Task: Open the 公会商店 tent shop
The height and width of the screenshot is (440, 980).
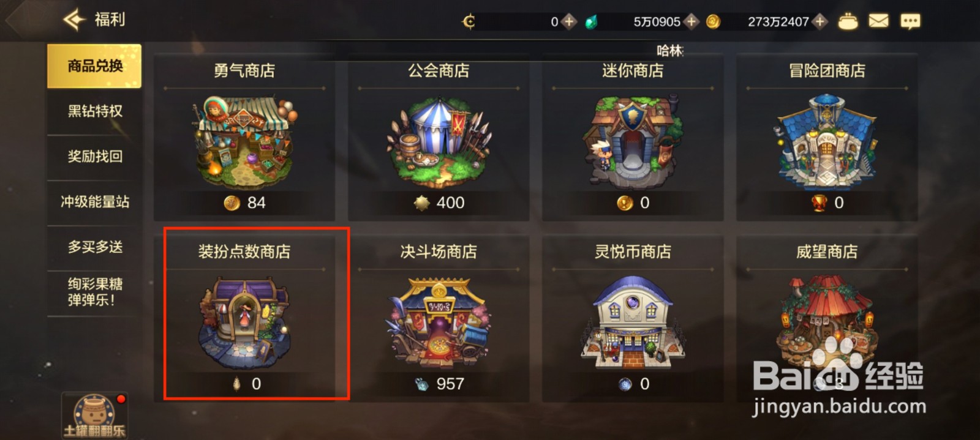Action: click(439, 138)
